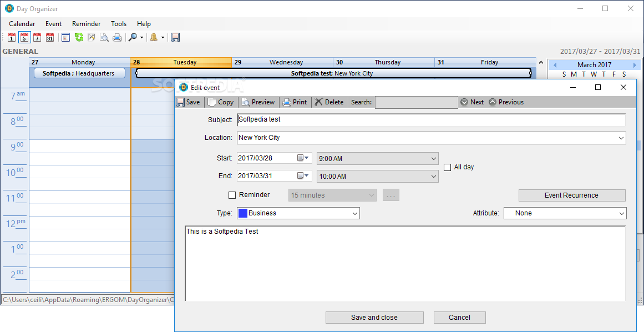Click the printer icon in main toolbar

pyautogui.click(x=117, y=37)
